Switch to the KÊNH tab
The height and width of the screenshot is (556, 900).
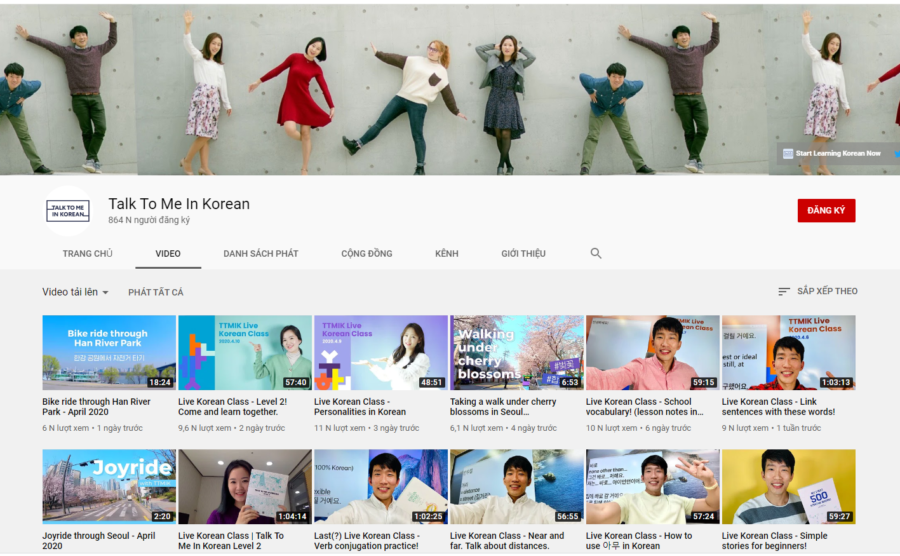tap(447, 254)
